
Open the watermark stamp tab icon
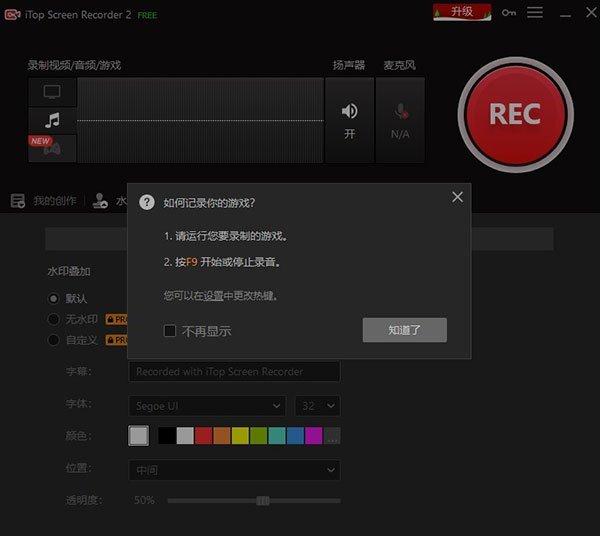(x=100, y=200)
